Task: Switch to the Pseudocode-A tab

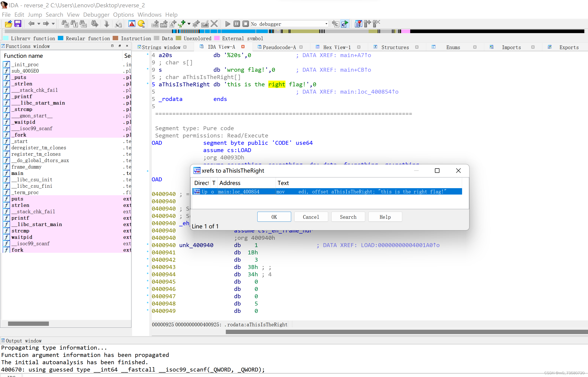Action: [x=279, y=47]
